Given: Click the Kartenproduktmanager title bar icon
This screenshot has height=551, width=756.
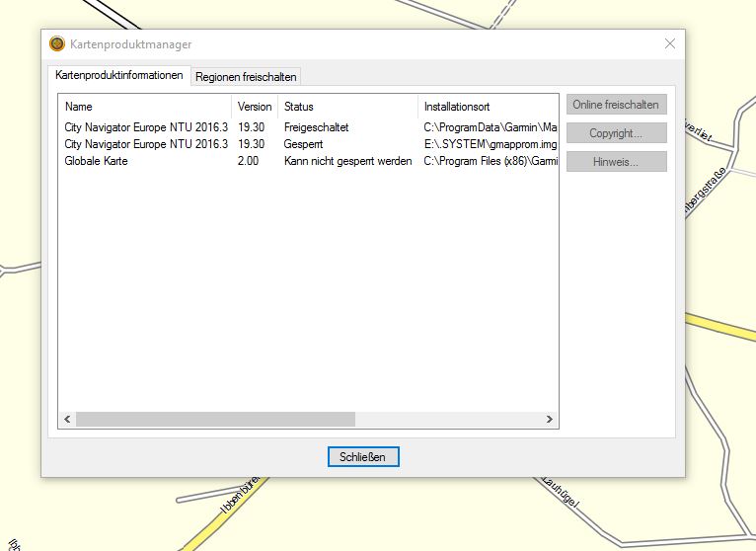Looking at the screenshot, I should click(x=57, y=44).
